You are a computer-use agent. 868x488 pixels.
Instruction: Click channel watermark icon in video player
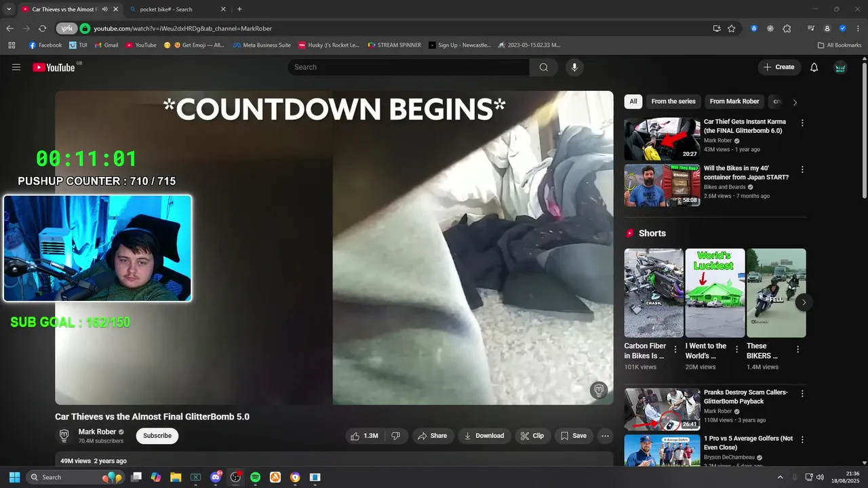point(598,389)
